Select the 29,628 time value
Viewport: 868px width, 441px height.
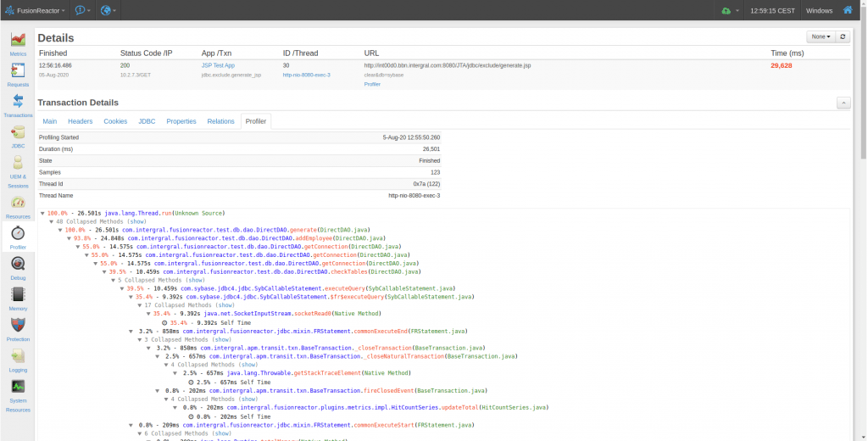[x=781, y=65]
